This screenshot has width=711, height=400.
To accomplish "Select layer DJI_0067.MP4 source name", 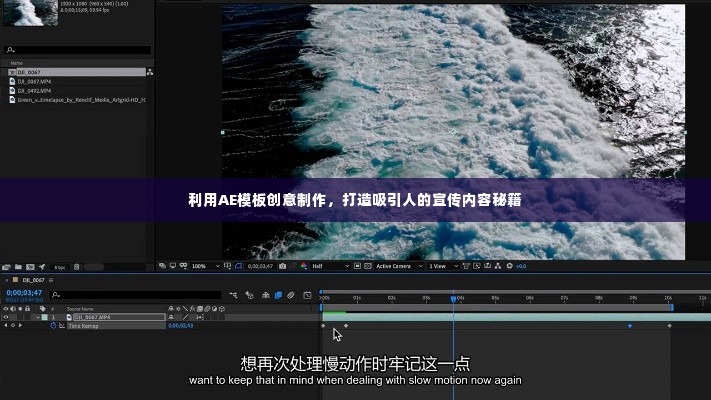I will 119,317.
